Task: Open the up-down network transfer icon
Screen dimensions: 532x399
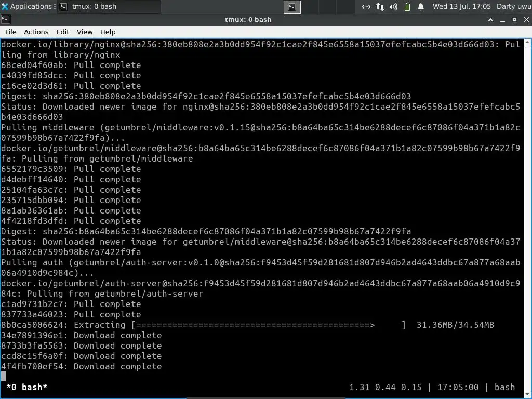Action: (x=380, y=7)
